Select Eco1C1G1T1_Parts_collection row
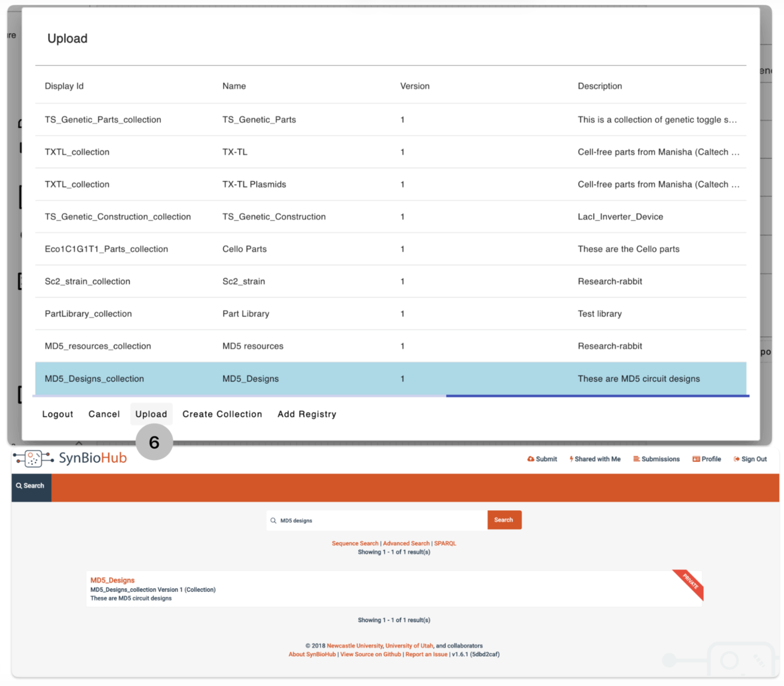Screen dimensions: 784x686 tap(390, 249)
